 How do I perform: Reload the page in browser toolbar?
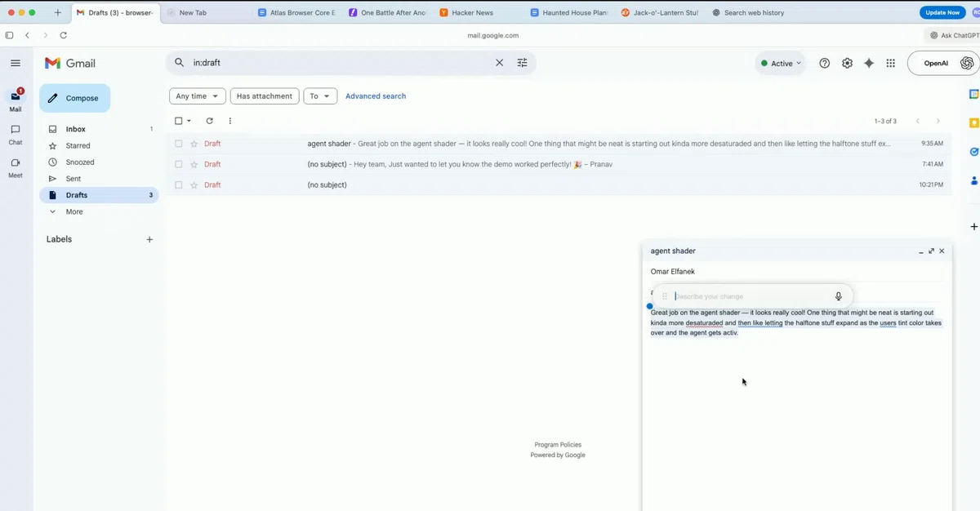pos(64,35)
